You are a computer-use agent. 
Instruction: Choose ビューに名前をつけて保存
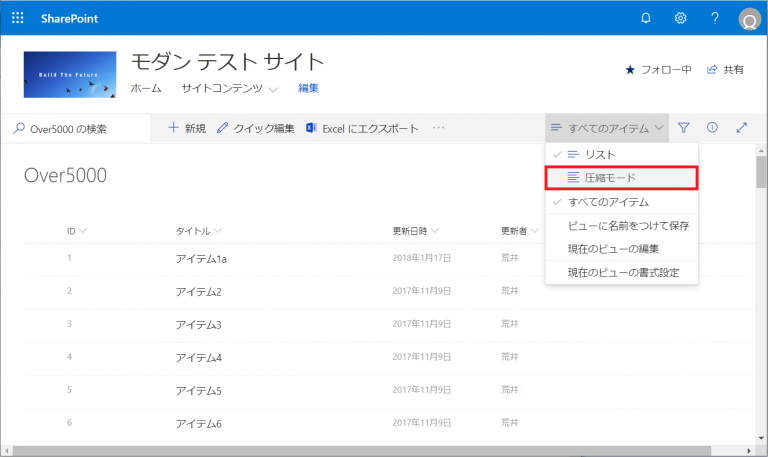tap(622, 225)
